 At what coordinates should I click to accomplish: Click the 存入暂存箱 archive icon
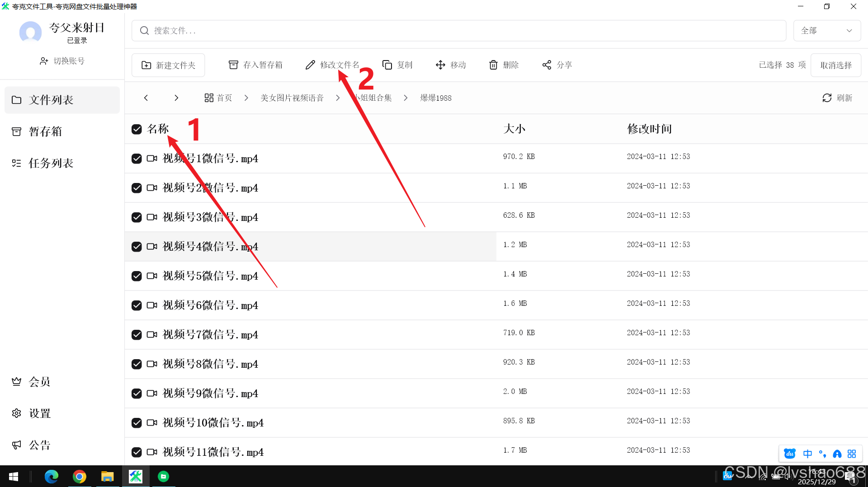[x=233, y=65]
